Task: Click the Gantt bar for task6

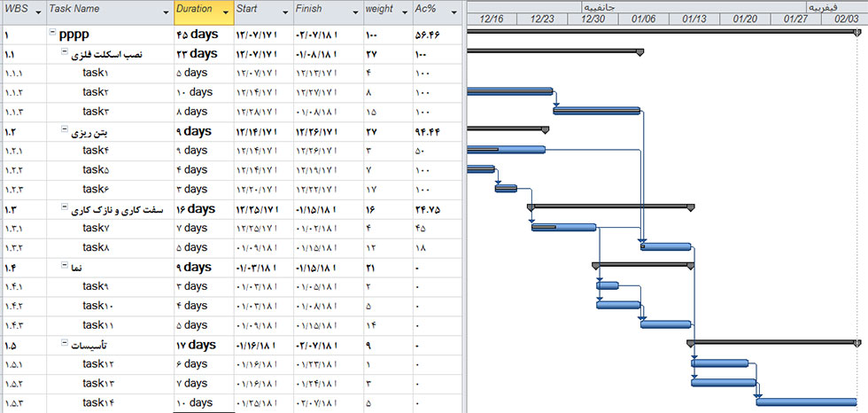Action: [506, 188]
